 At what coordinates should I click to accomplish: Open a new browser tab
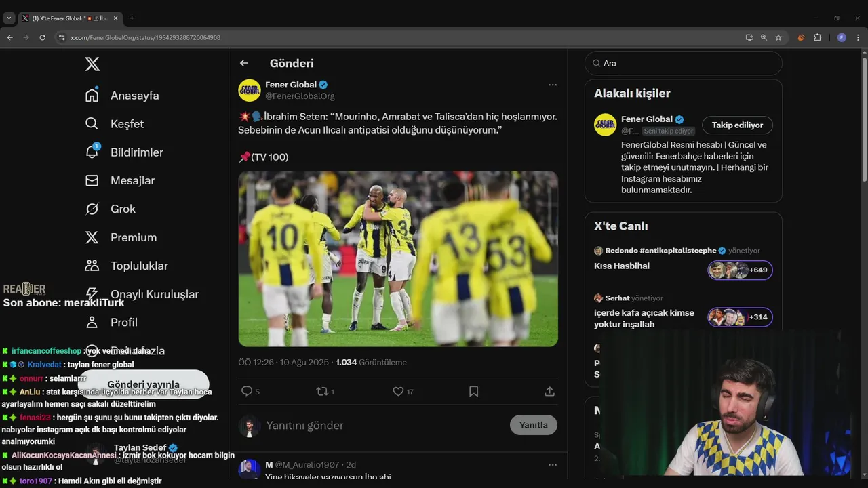coord(132,18)
